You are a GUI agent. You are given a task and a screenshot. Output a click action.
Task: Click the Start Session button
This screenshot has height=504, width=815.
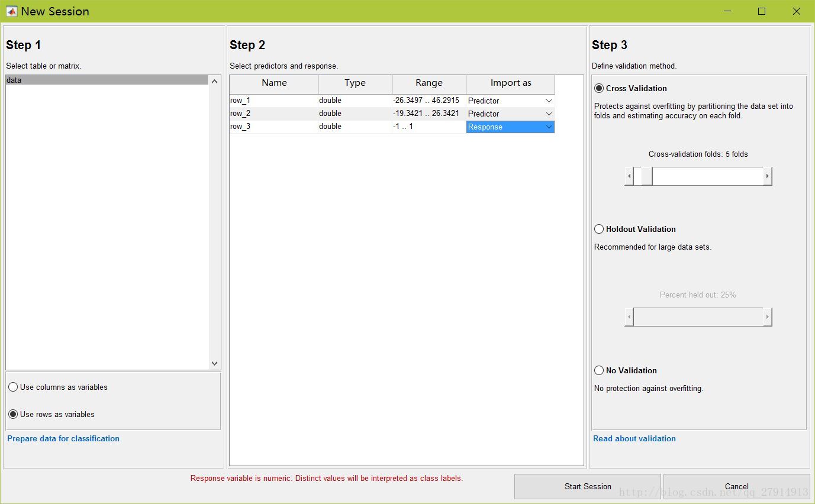(x=588, y=486)
